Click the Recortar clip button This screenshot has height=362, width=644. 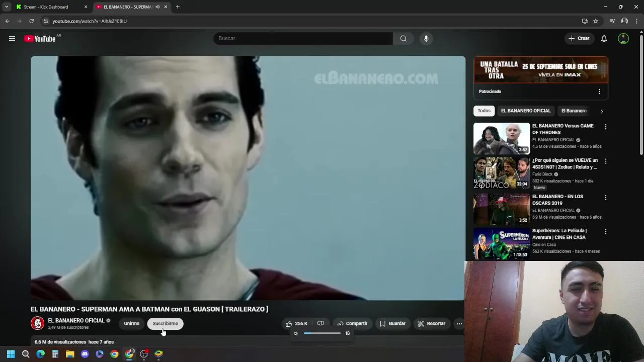point(432,324)
